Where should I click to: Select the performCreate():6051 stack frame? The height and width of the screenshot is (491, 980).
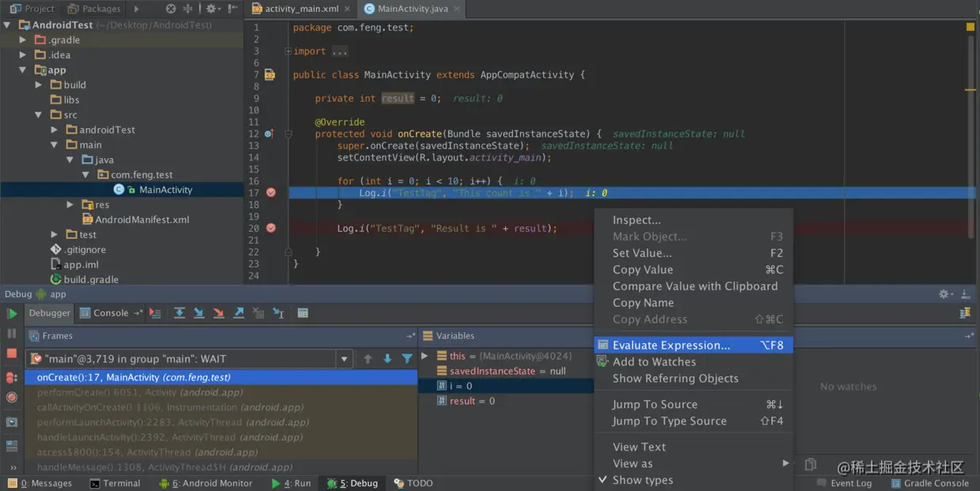pos(220,393)
